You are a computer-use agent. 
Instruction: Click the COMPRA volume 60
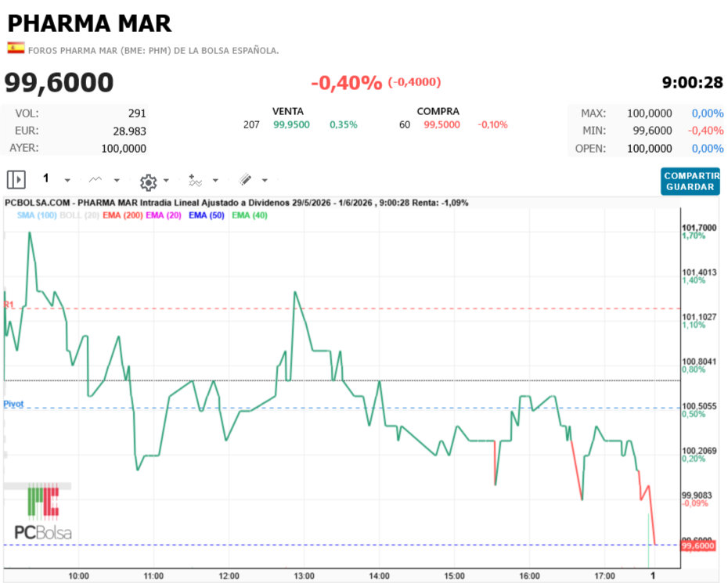pyautogui.click(x=405, y=125)
